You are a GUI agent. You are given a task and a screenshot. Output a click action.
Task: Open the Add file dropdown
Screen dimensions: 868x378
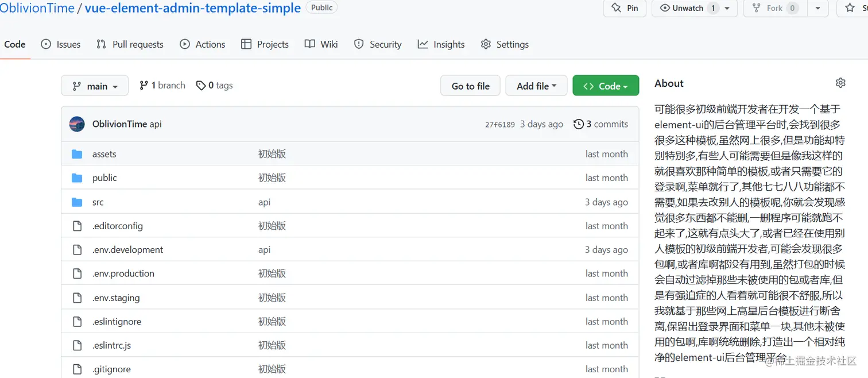click(x=536, y=86)
